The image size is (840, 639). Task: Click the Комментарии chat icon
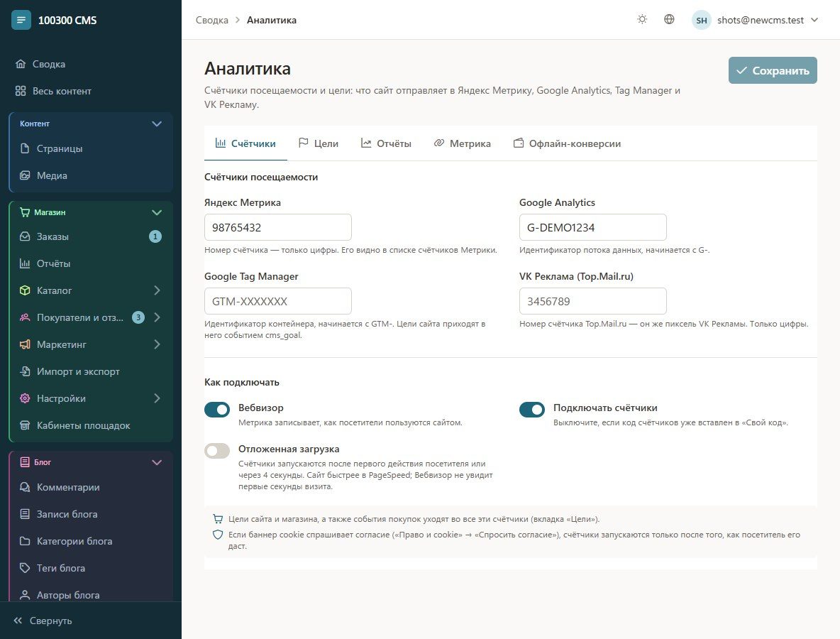click(25, 487)
